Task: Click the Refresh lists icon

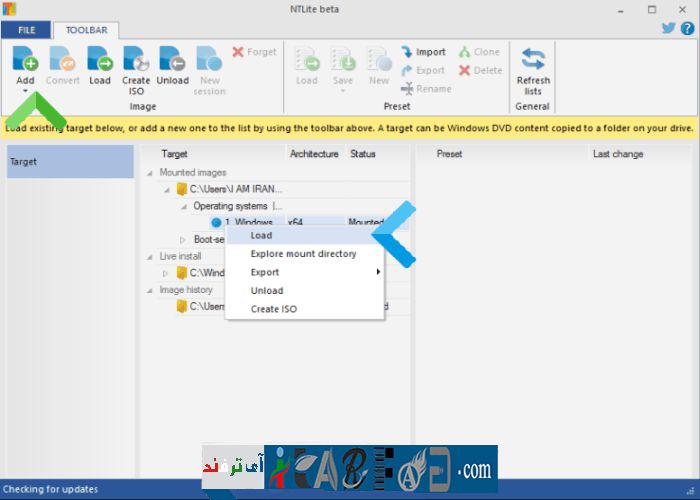Action: [533, 60]
